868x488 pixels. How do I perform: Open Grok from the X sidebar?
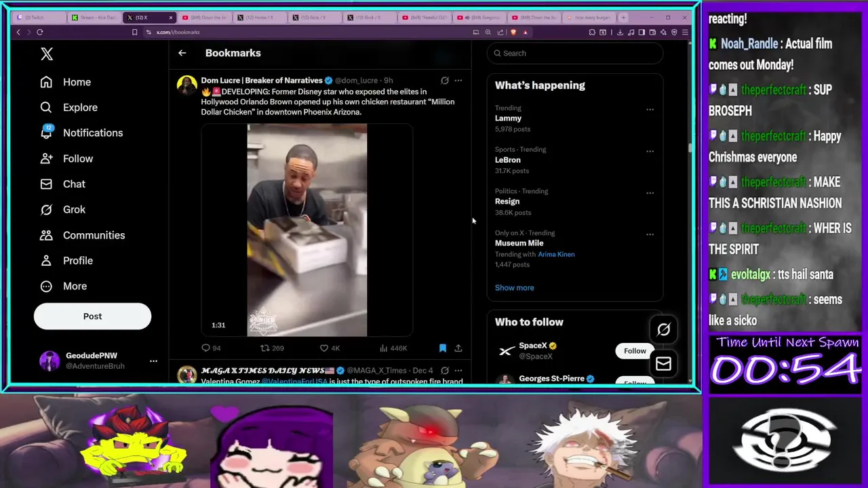pos(62,209)
